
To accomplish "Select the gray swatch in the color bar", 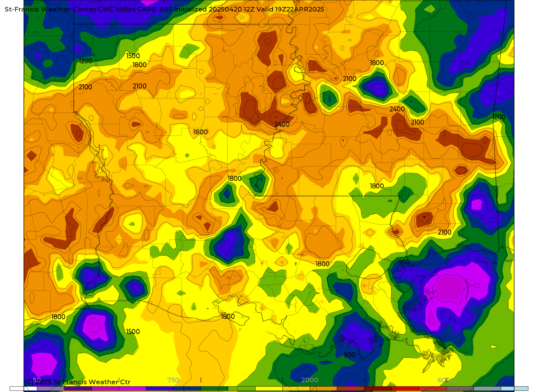I will tap(487, 389).
